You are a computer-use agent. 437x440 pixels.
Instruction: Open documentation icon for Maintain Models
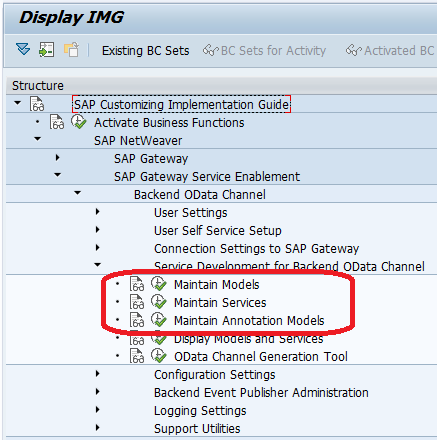coord(137,284)
